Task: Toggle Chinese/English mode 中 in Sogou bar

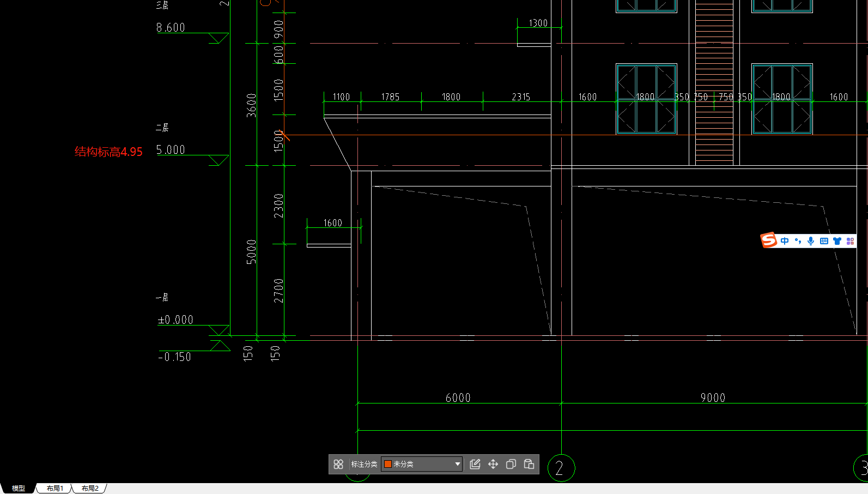Action: (x=785, y=241)
